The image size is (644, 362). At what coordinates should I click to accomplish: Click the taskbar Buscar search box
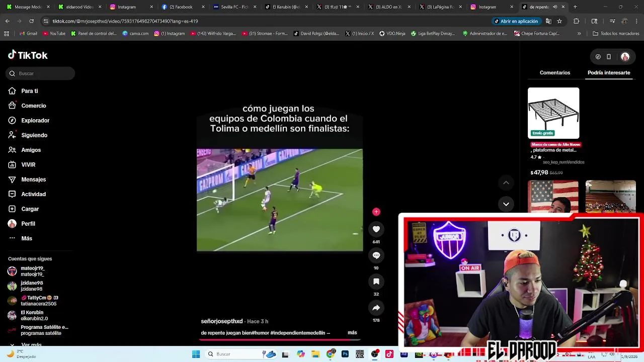point(242,354)
